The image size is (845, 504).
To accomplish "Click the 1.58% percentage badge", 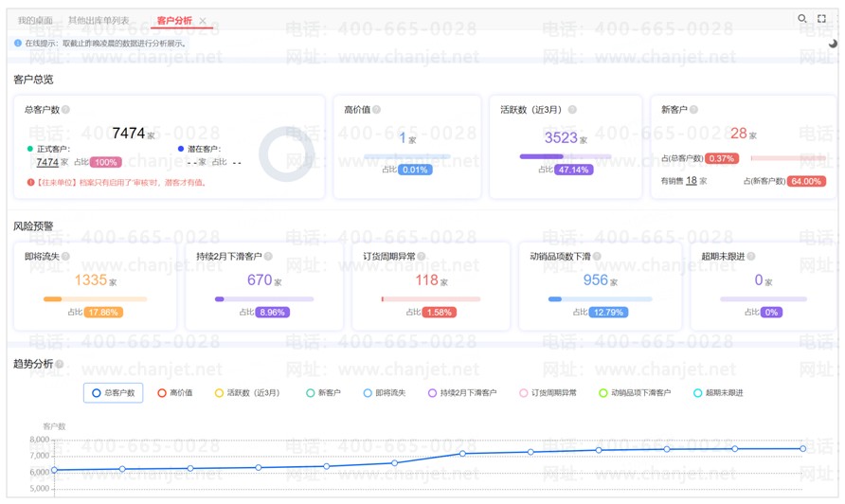I will point(440,312).
